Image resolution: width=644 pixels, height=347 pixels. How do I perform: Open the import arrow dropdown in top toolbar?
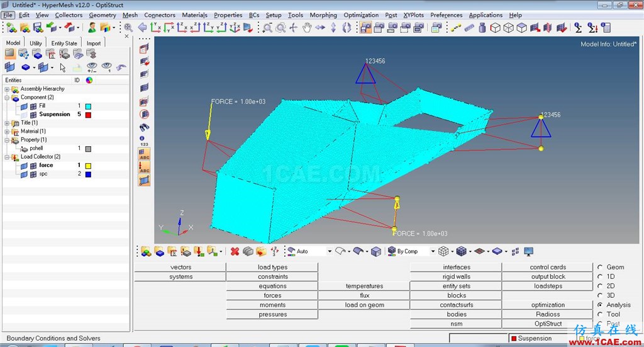click(60, 28)
